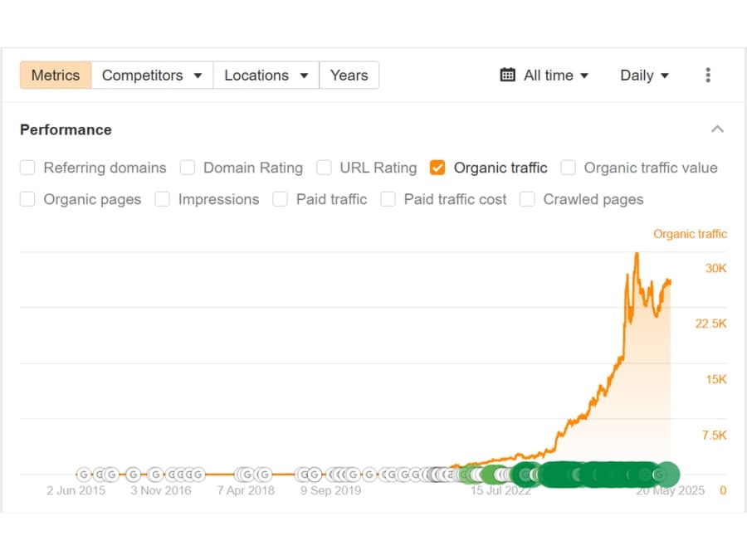Tick the Domain Rating checkbox
The image size is (747, 560).
click(x=188, y=168)
